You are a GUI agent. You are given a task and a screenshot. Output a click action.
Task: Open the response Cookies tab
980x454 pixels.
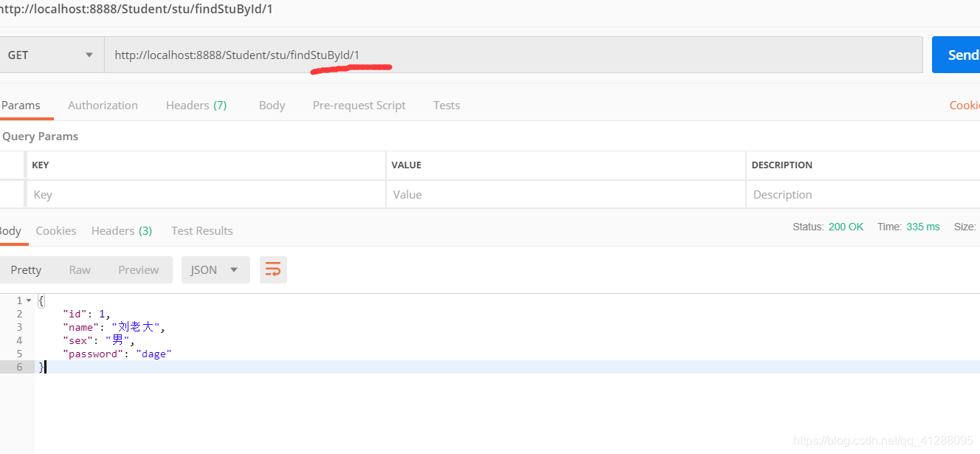tap(56, 230)
